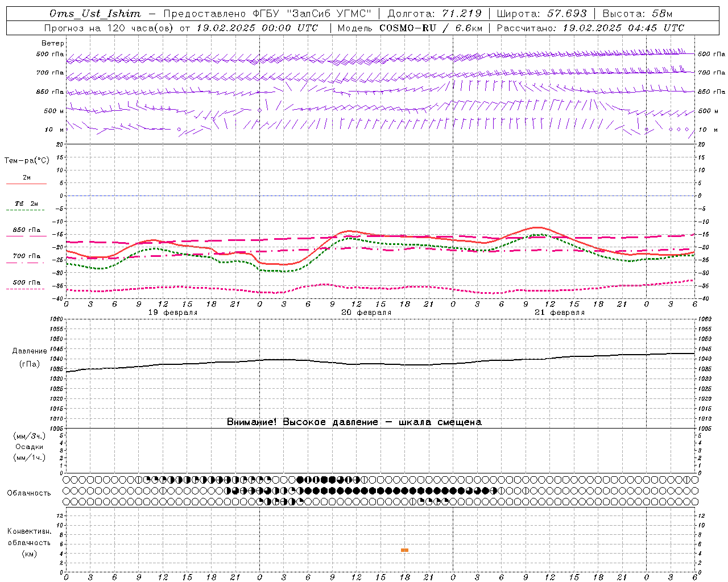This screenshot has height=582, width=728.
Task: Click the Ветер panel label
Action: coord(53,43)
